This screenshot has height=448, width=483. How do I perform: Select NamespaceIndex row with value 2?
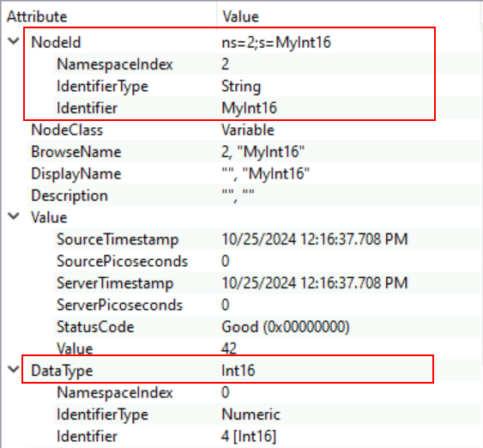coord(268,64)
